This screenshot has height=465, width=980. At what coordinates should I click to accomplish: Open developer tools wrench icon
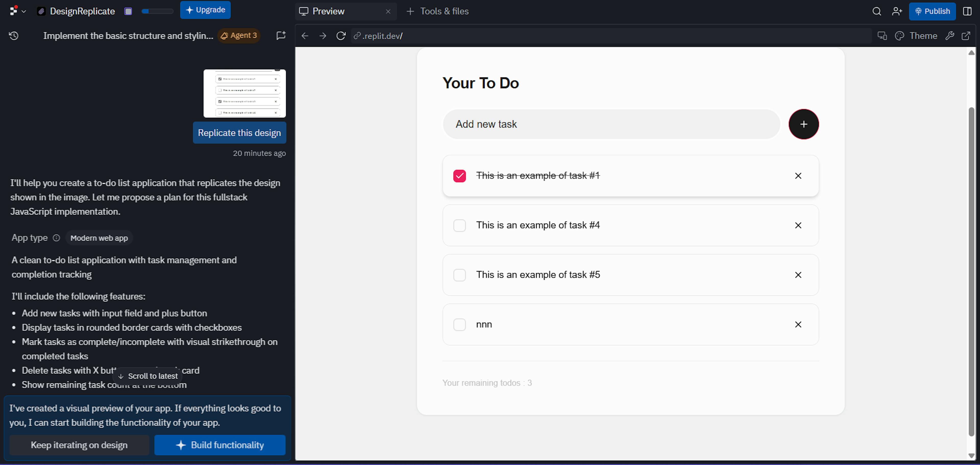(x=950, y=36)
